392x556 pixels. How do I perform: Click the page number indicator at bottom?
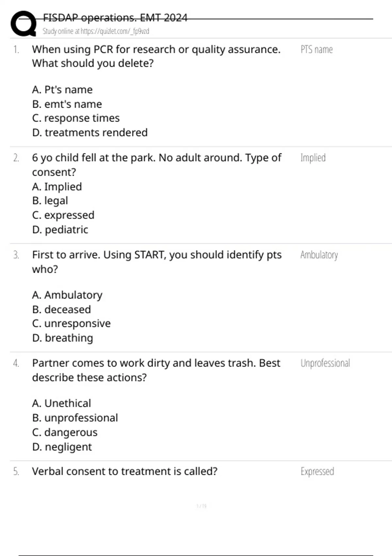tap(201, 506)
